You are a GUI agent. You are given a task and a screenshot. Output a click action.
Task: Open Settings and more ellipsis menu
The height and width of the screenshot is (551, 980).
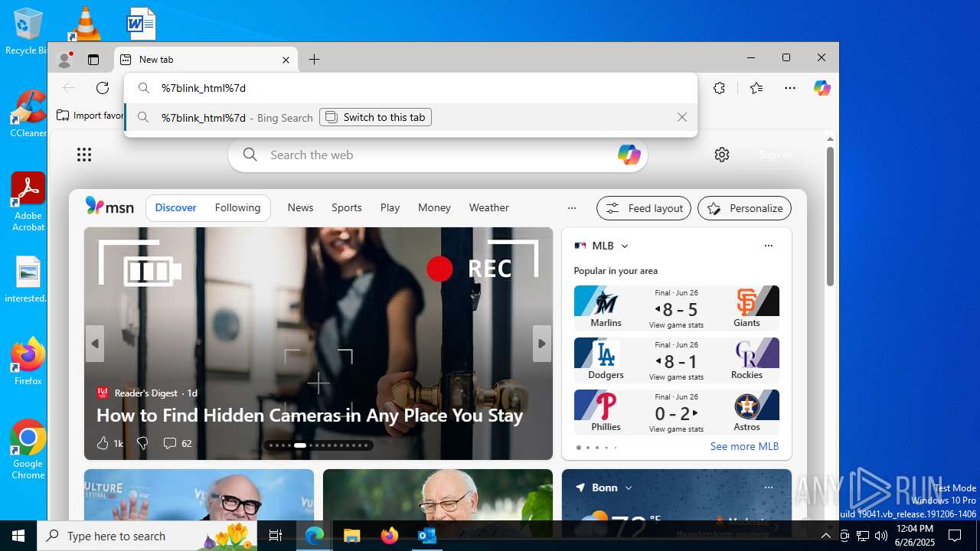point(790,88)
